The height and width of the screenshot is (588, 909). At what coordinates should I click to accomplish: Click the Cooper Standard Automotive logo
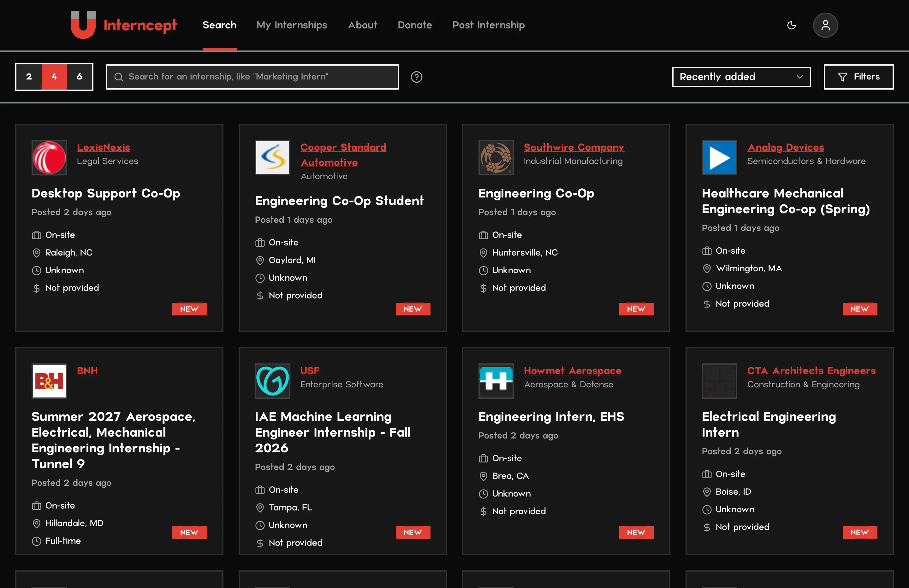tap(273, 158)
